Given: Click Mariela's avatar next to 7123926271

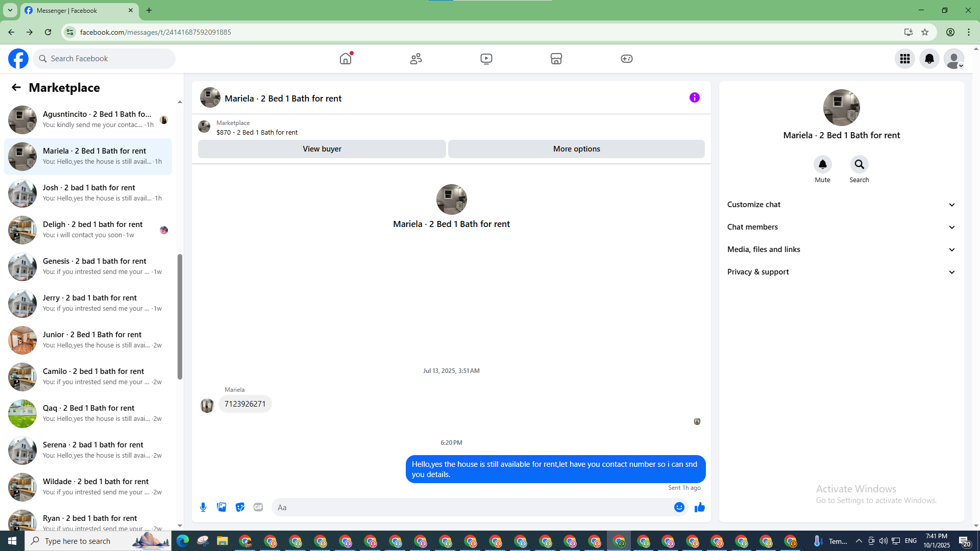Looking at the screenshot, I should 207,406.
